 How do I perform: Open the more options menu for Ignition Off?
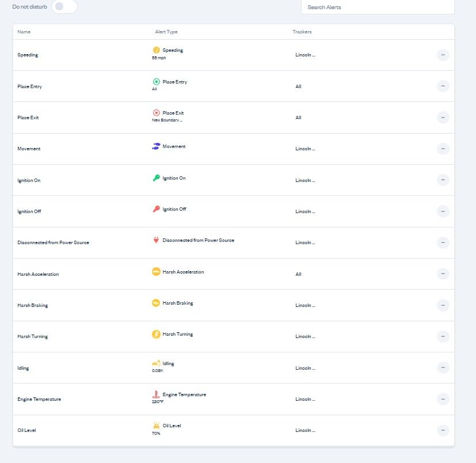click(x=443, y=211)
